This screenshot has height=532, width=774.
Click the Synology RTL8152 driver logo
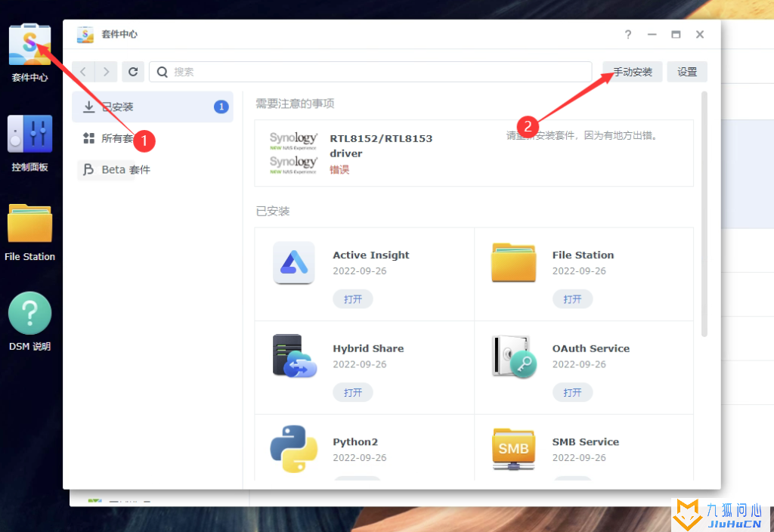click(293, 153)
